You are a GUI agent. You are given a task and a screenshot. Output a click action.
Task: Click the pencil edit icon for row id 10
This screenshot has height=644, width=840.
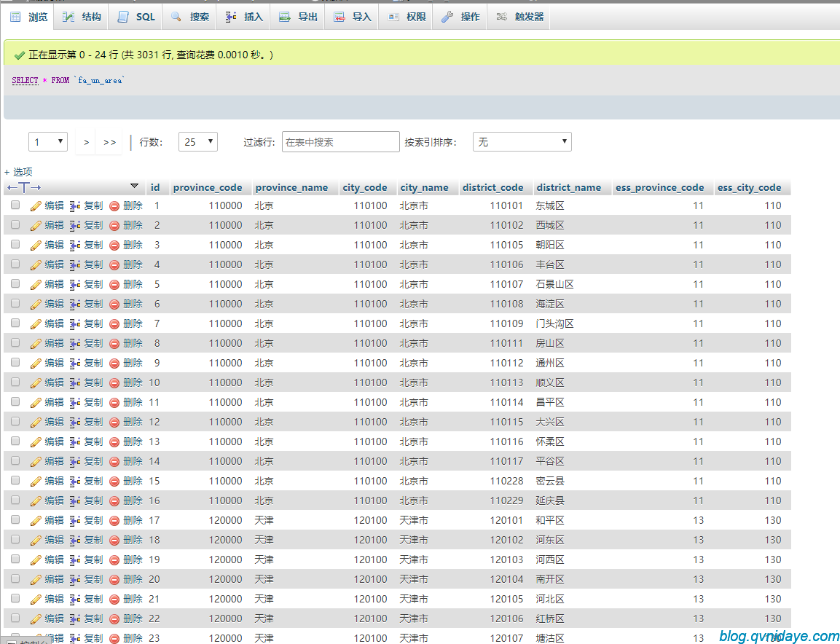pyautogui.click(x=36, y=382)
